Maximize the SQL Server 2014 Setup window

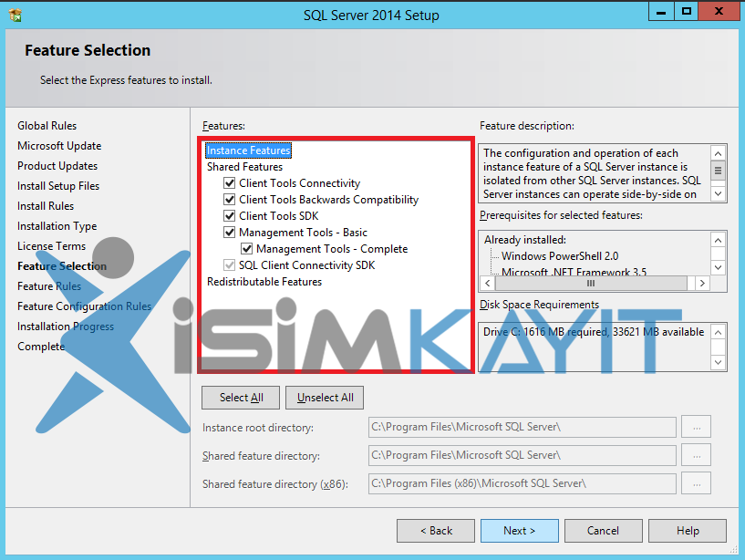686,12
